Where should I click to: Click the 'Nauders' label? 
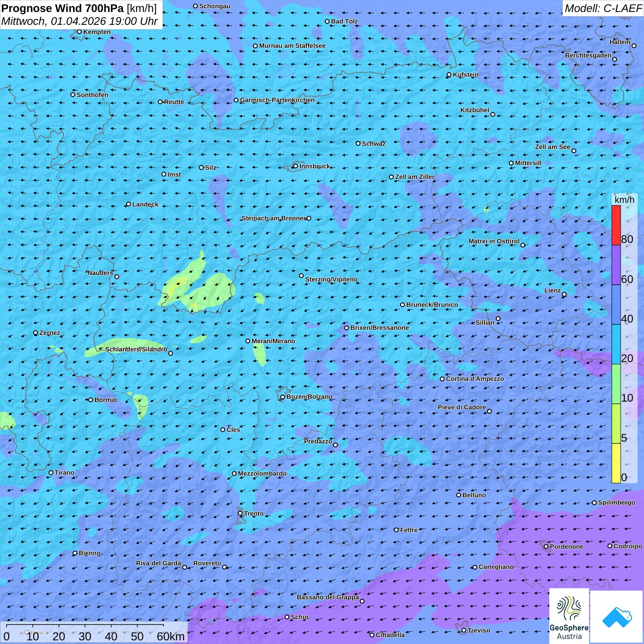click(100, 273)
